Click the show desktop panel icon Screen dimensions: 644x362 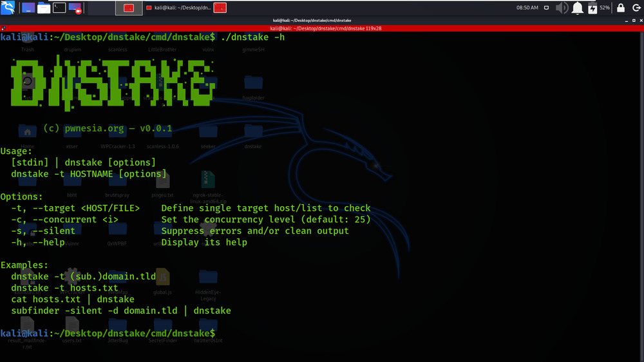click(x=28, y=8)
